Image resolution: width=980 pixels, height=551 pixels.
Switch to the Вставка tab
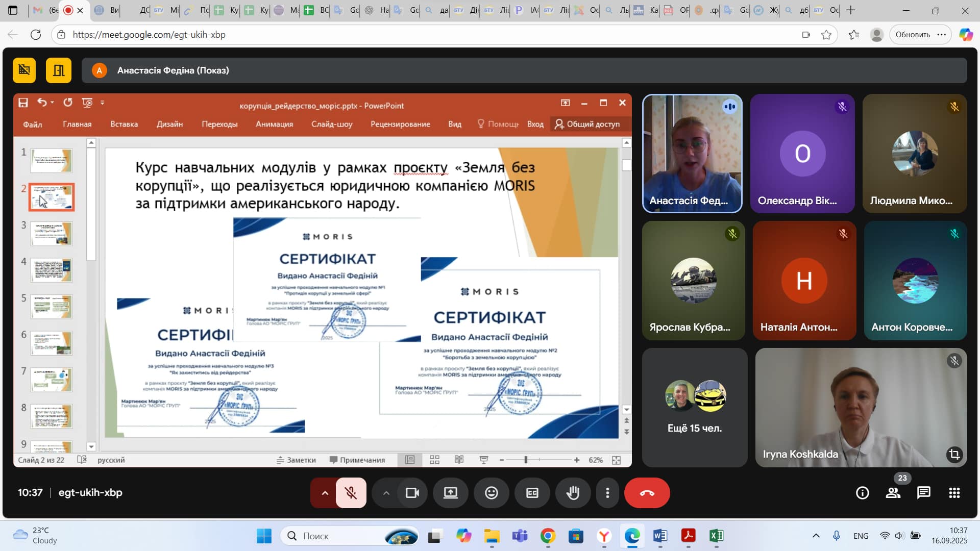click(x=124, y=124)
